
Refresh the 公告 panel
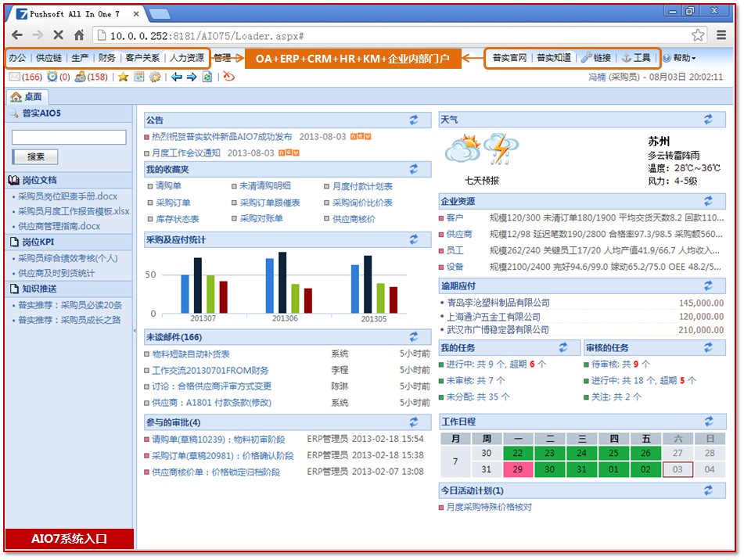(x=414, y=120)
